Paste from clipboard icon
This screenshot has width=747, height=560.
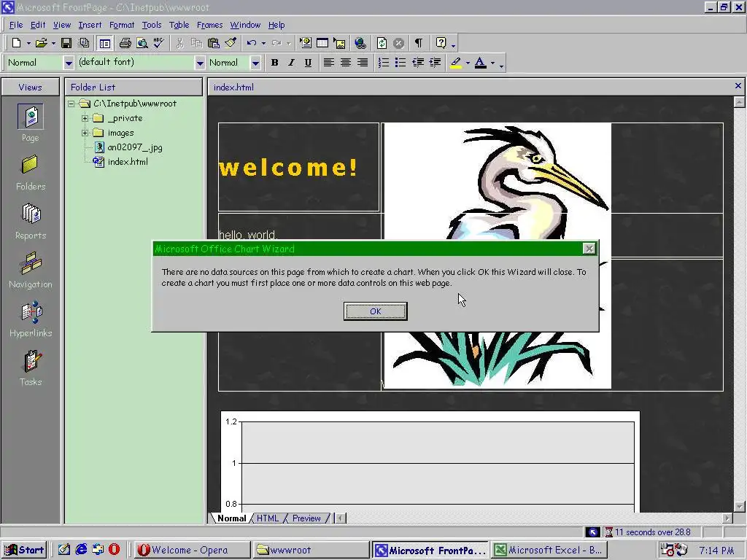tap(214, 43)
